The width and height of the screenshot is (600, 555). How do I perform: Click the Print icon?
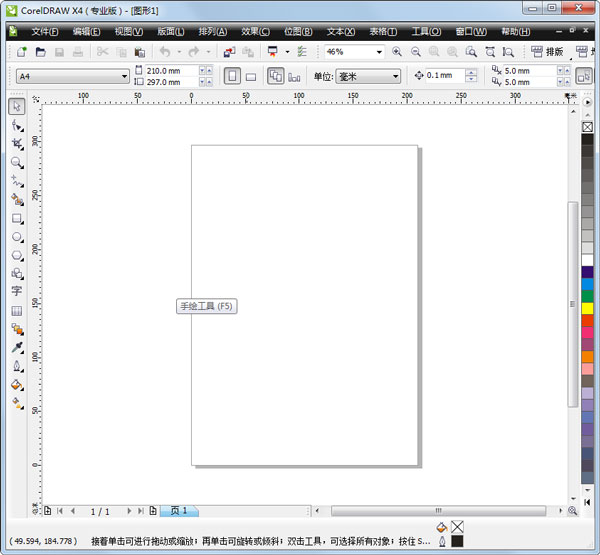78,52
